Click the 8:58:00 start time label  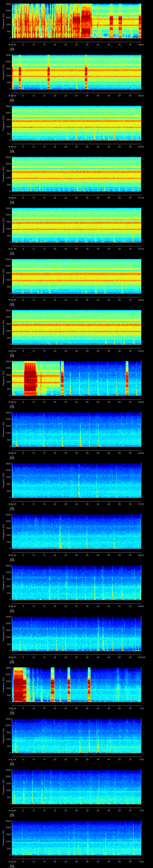12,606
